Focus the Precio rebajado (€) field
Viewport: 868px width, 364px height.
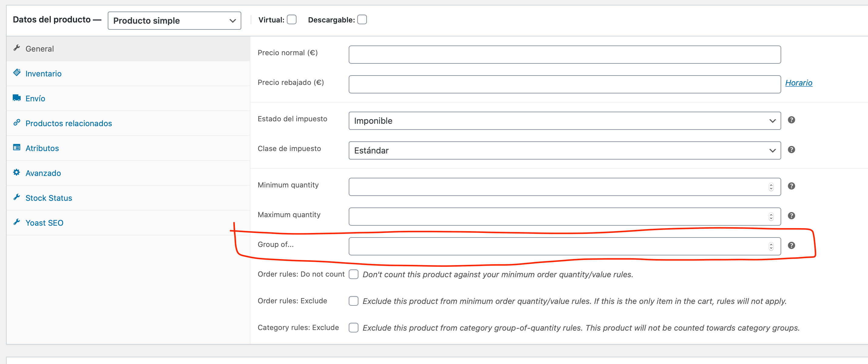(x=565, y=84)
